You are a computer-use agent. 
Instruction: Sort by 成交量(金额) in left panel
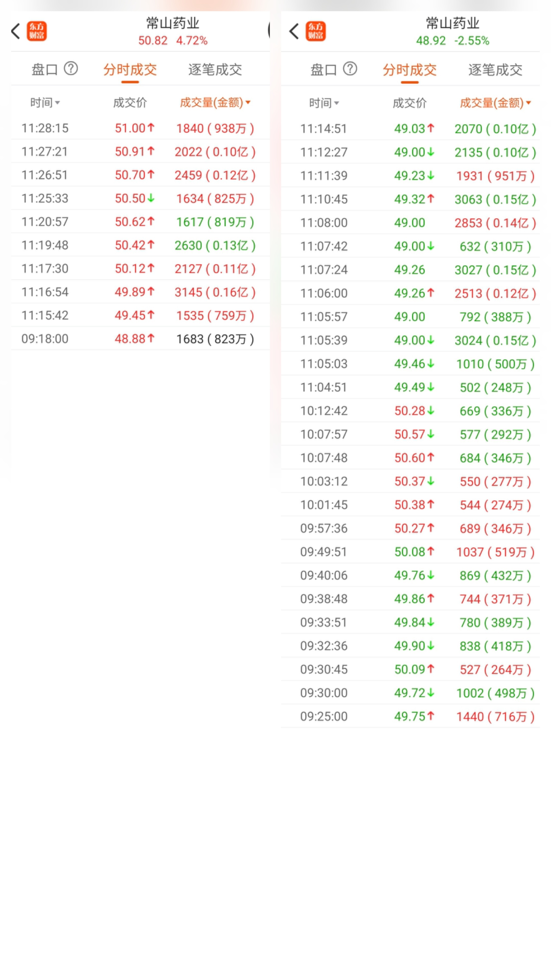pyautogui.click(x=215, y=102)
